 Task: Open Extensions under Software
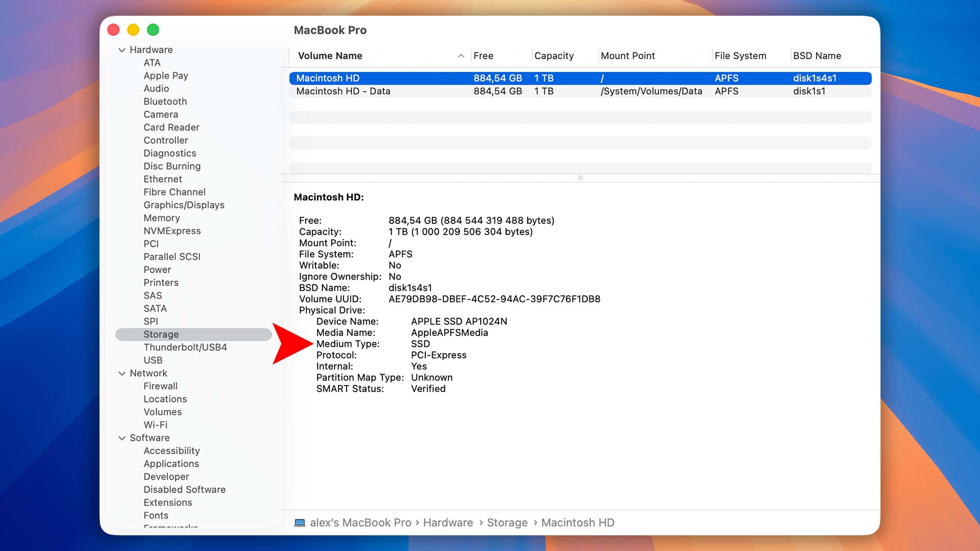click(168, 503)
